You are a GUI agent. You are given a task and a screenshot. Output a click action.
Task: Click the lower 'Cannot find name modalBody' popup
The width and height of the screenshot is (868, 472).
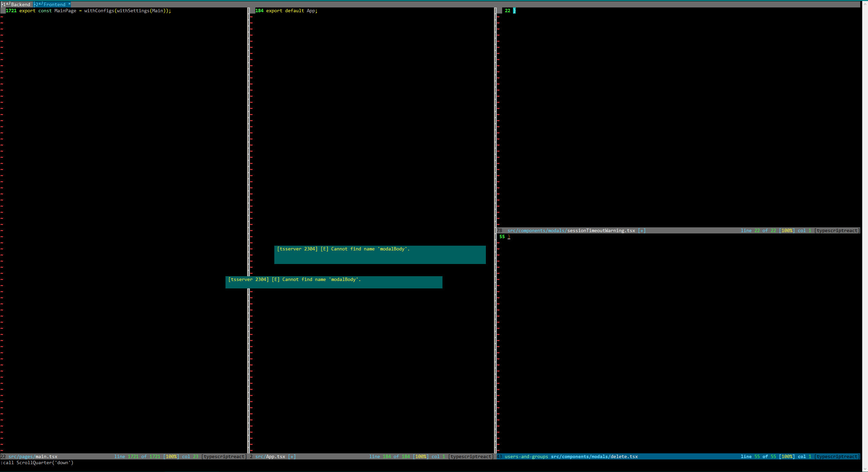pos(334,282)
